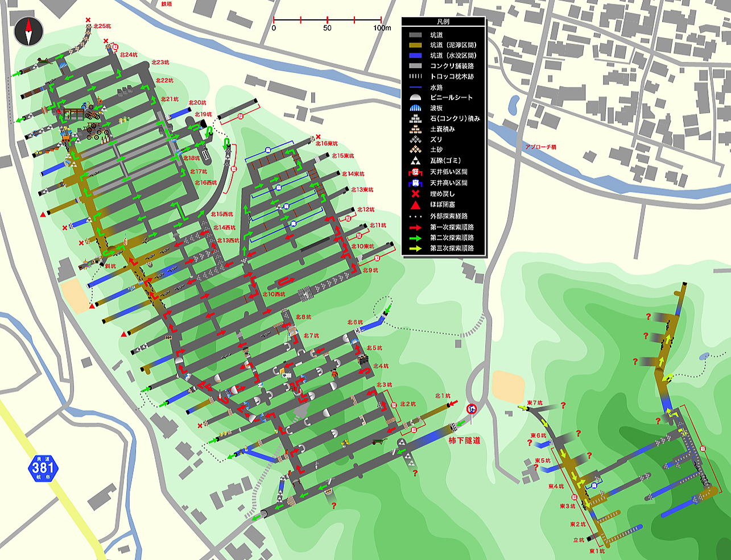Click the アプローチ橋 bridge label
Image resolution: width=731 pixels, height=560 pixels.
(540, 147)
